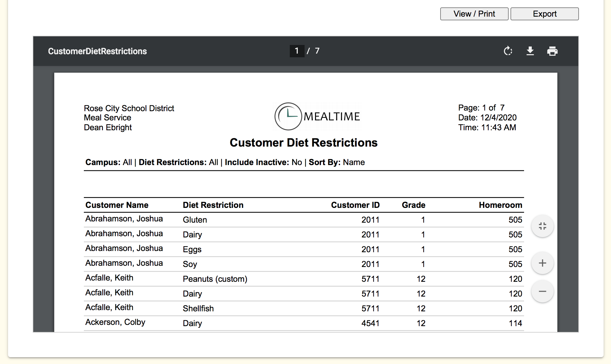Click the Customer Name column header

tap(117, 205)
